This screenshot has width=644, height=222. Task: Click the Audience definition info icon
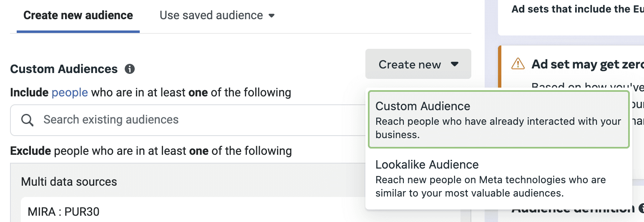[641, 208]
